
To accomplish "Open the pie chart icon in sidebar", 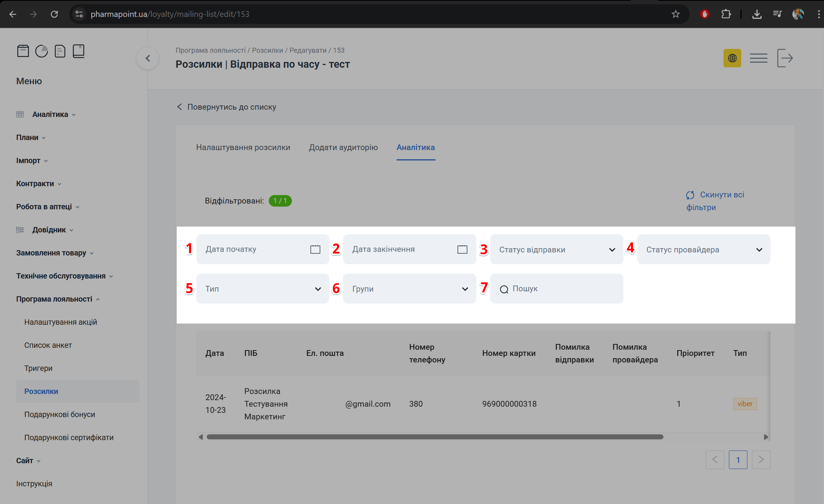I will [42, 51].
